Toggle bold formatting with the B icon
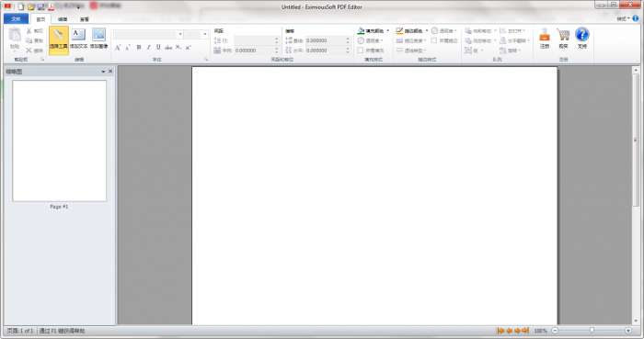 tap(139, 48)
